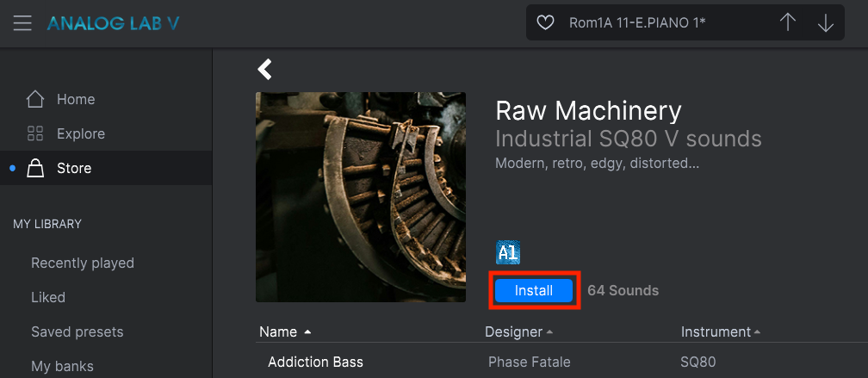
Task: Click the SQ80 instrument cell
Action: [x=698, y=362]
